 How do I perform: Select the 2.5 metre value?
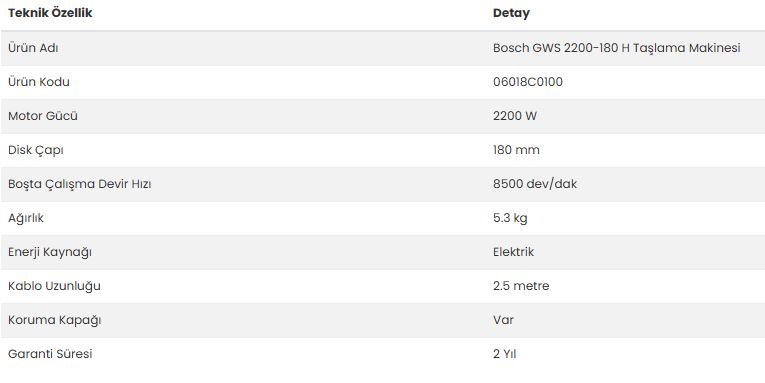tap(521, 286)
